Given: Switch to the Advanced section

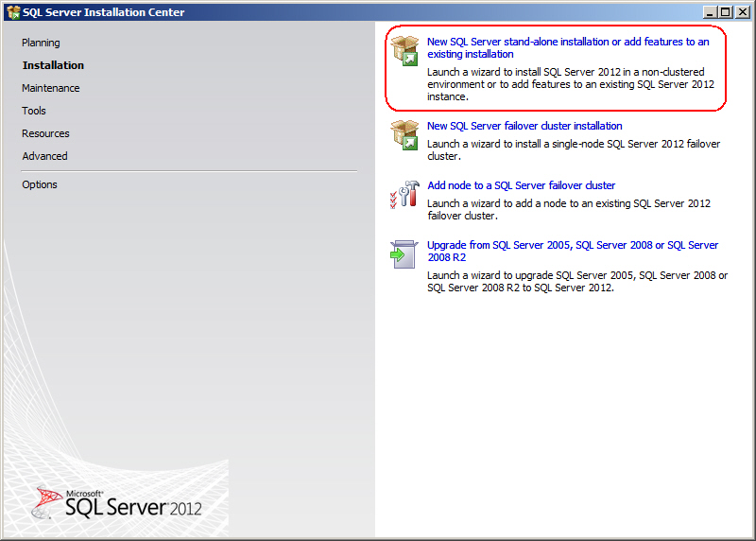Looking at the screenshot, I should [44, 156].
